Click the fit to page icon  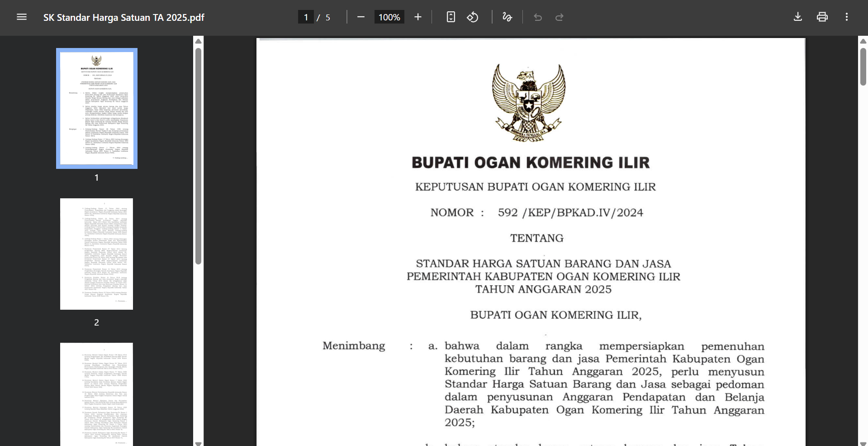pos(451,17)
